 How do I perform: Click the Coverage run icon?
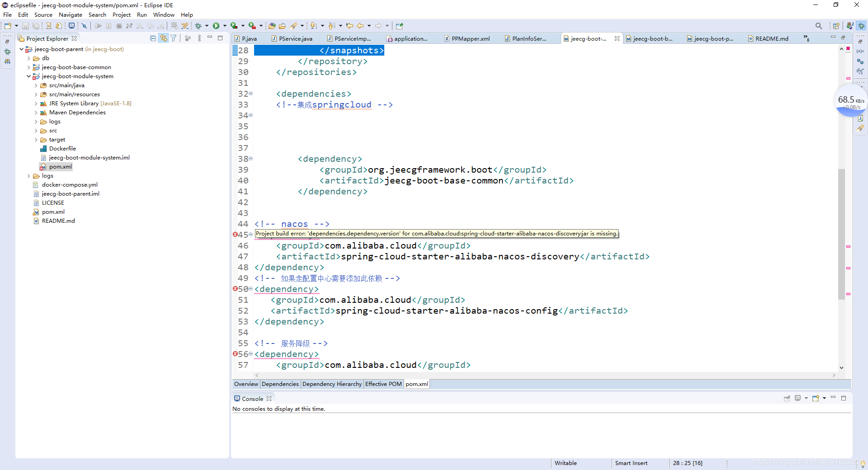tap(234, 26)
